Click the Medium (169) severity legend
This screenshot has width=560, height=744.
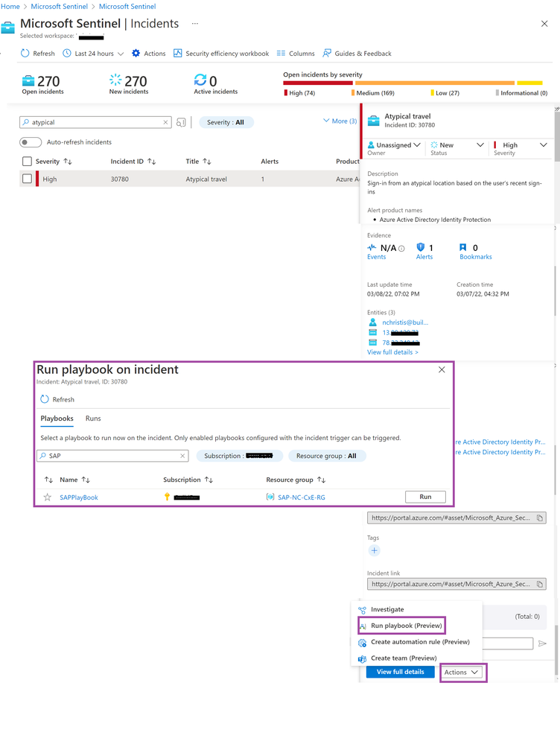[373, 93]
